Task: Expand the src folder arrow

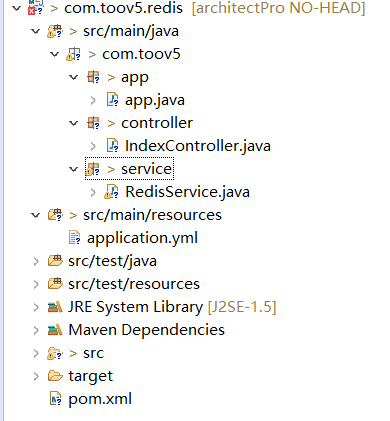Action: [x=36, y=353]
